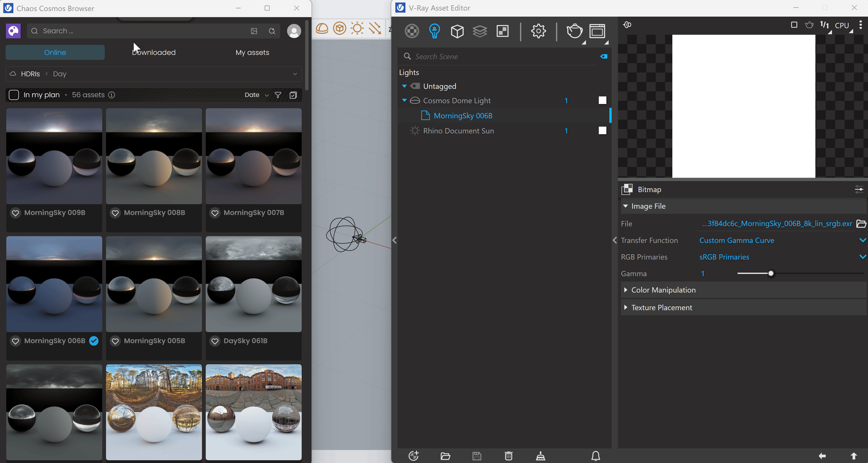The image size is (868, 463).
Task: Click HDRIs in the breadcrumb
Action: point(30,74)
